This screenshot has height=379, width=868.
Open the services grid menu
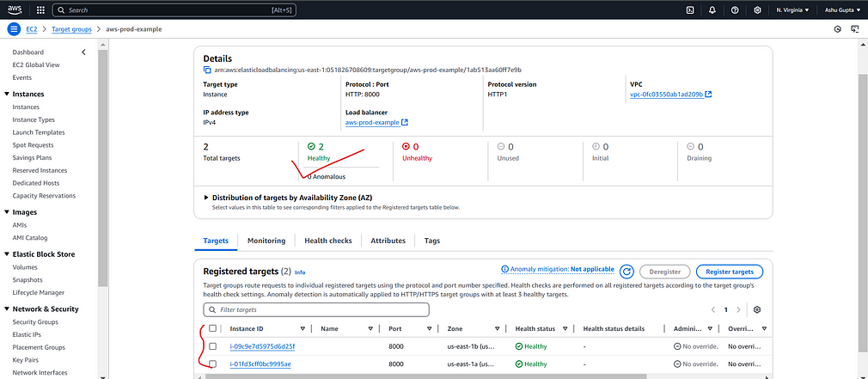40,10
